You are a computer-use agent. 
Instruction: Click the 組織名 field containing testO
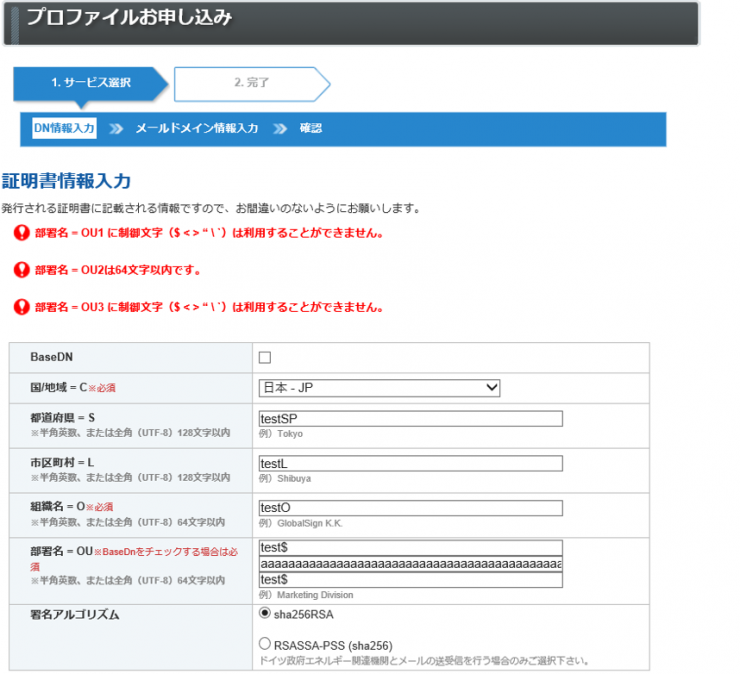411,508
